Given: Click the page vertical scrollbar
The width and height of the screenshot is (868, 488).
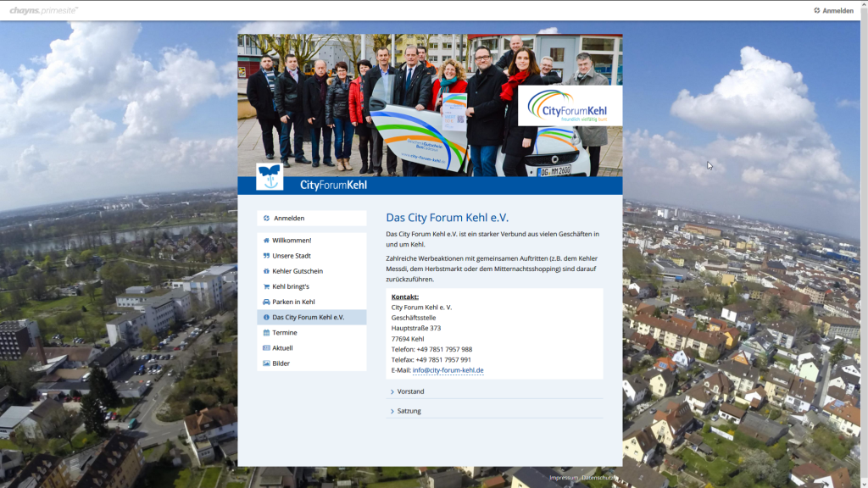Looking at the screenshot, I should point(864,244).
